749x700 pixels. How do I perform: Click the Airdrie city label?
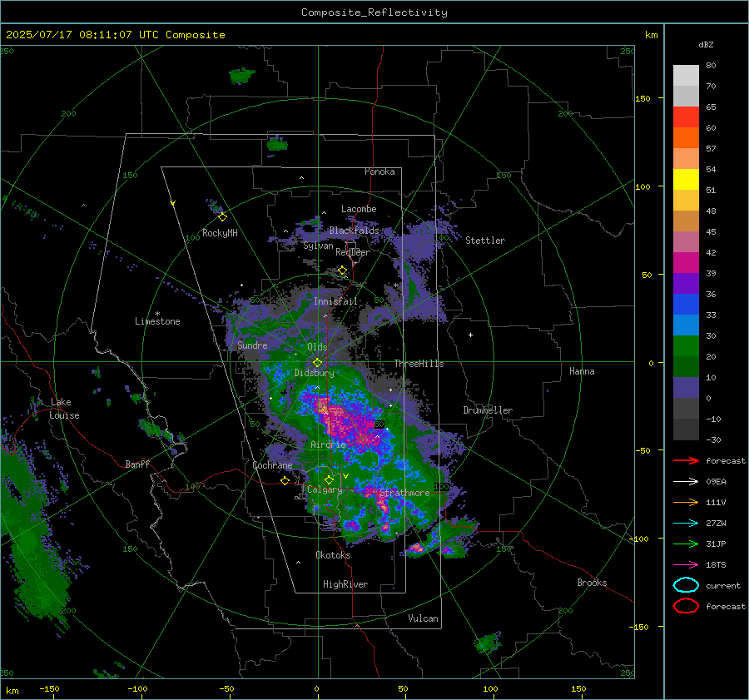328,444
